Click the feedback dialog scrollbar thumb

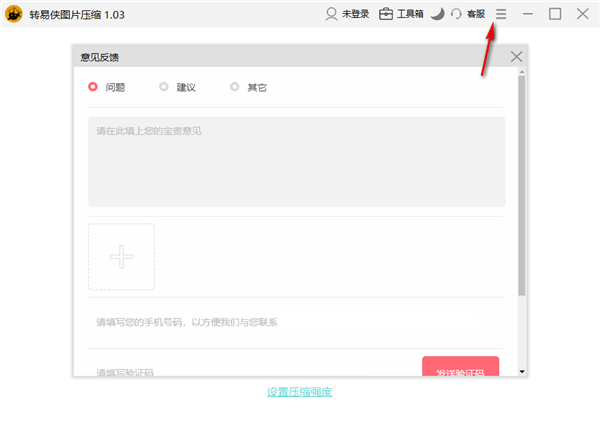[x=522, y=186]
